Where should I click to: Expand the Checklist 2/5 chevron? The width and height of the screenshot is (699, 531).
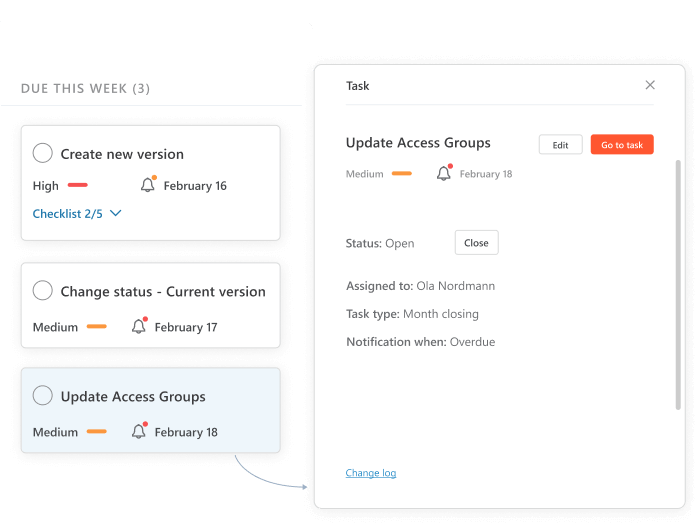pyautogui.click(x=116, y=214)
